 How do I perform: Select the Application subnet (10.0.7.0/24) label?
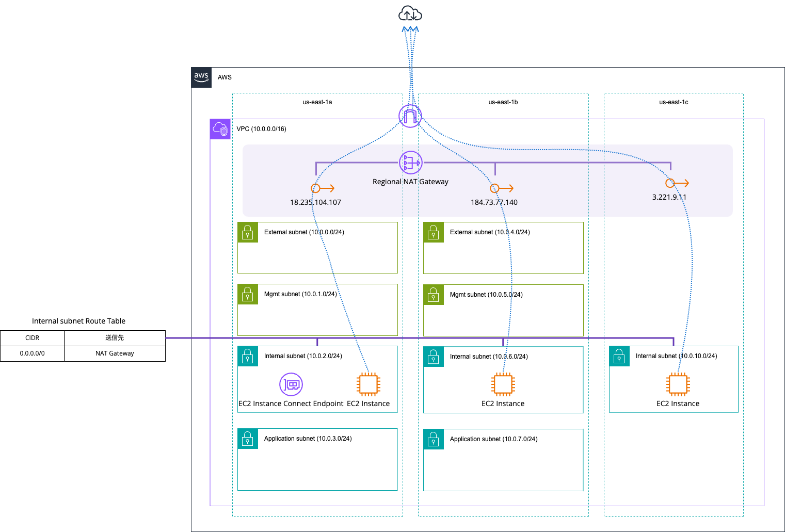click(x=493, y=439)
